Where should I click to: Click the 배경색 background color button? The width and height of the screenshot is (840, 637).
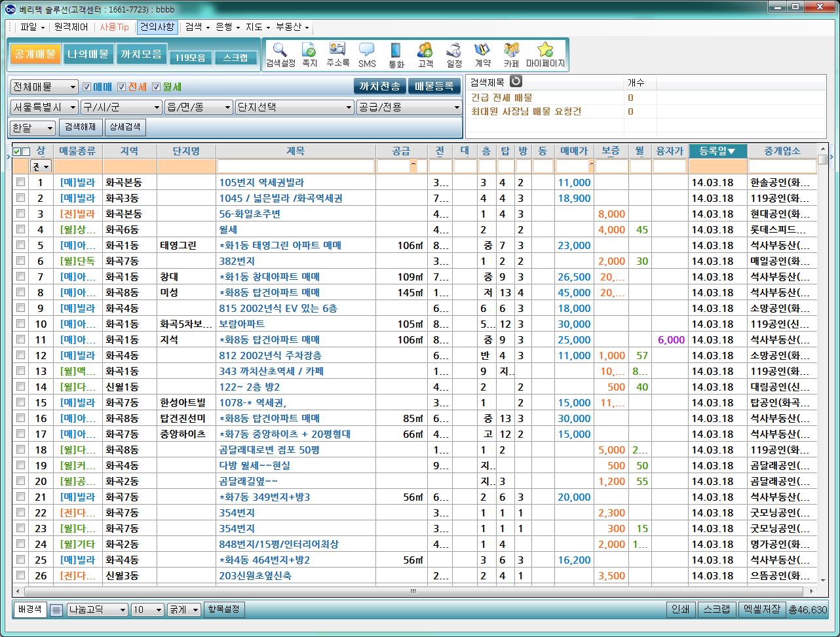pyautogui.click(x=29, y=609)
